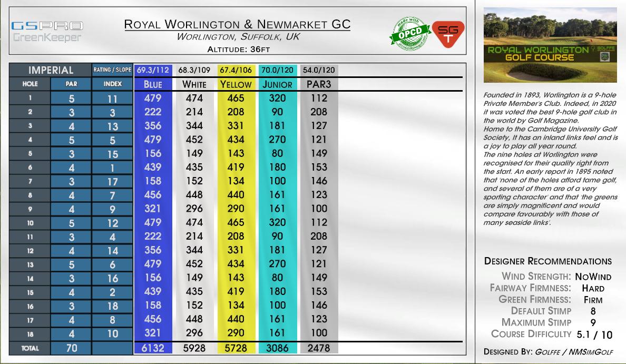Image resolution: width=626 pixels, height=364 pixels.
Task: Select hole 1 row number
Action: 30,98
